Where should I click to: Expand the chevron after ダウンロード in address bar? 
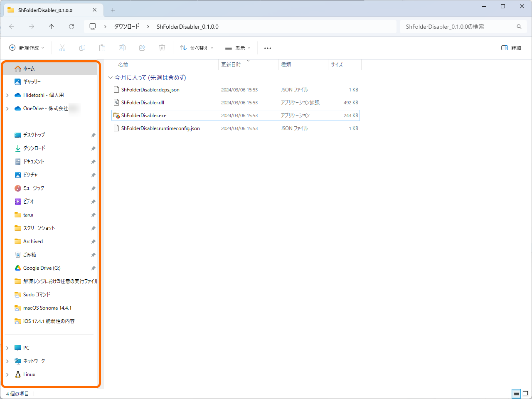click(x=148, y=27)
